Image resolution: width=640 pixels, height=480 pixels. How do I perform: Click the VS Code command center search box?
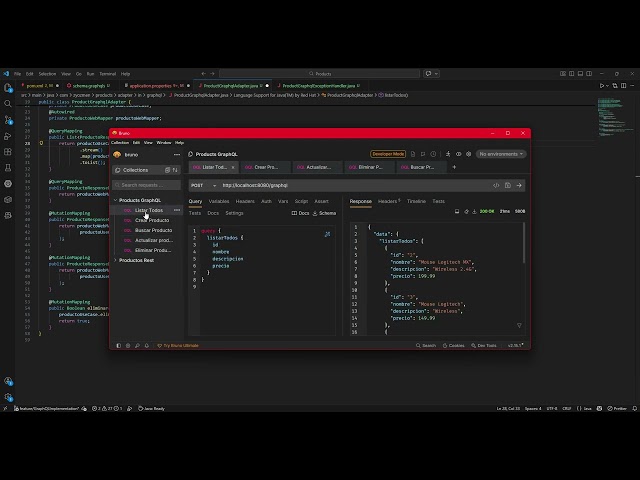point(320,74)
